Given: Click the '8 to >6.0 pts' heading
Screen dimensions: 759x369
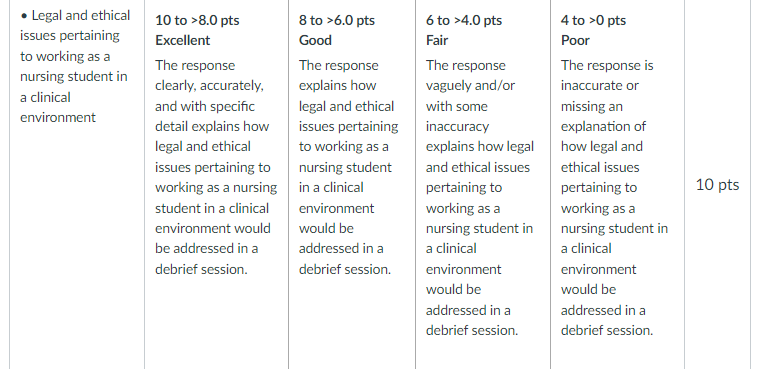Looking at the screenshot, I should pos(337,20).
